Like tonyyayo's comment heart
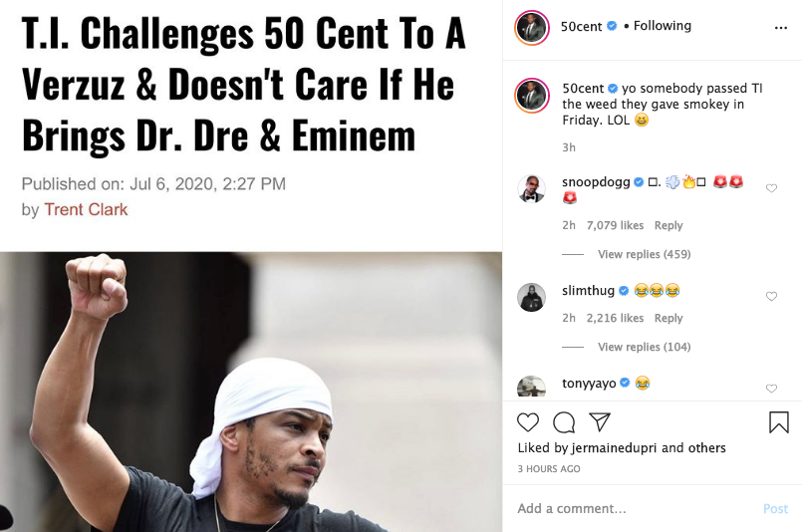This screenshot has height=532, width=802. pyautogui.click(x=771, y=389)
